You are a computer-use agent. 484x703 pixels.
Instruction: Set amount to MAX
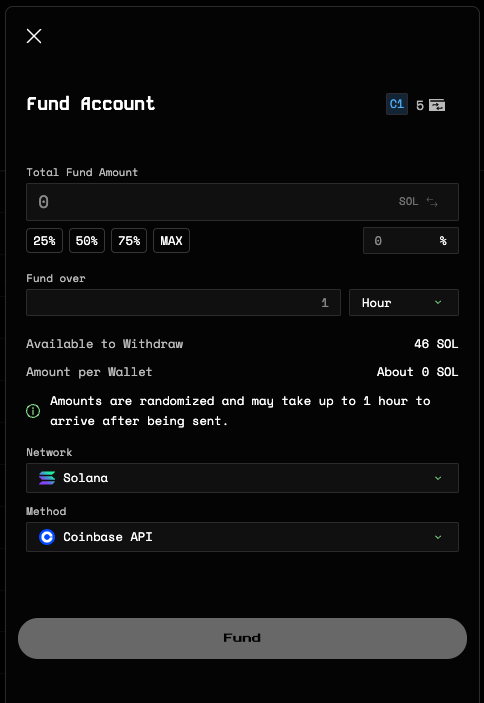[x=171, y=241]
